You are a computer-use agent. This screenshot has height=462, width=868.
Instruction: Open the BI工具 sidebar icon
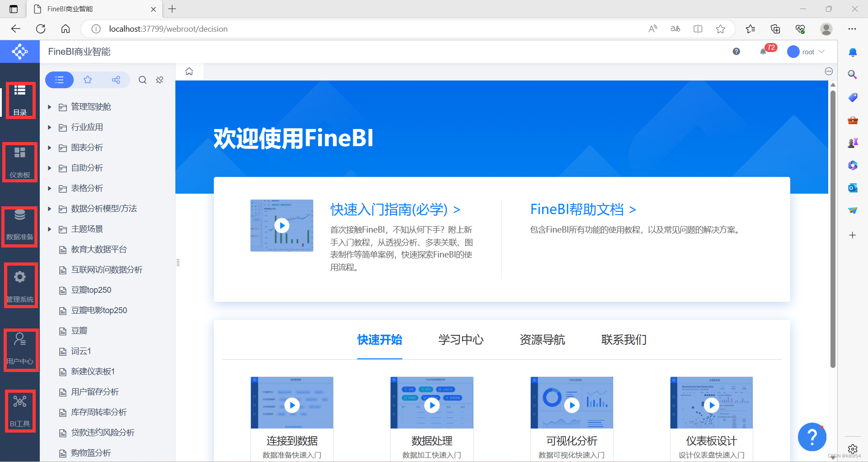[20, 410]
